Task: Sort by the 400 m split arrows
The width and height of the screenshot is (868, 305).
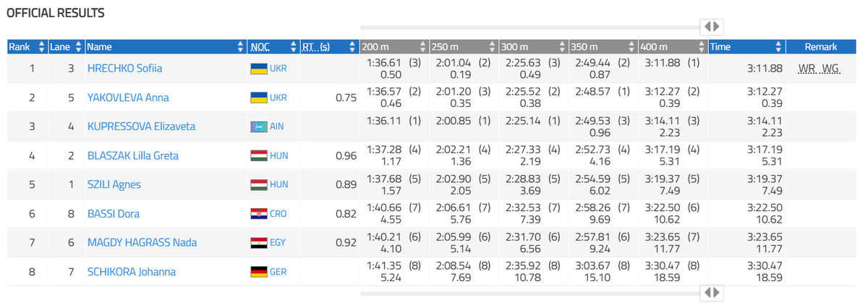Action: pyautogui.click(x=701, y=47)
